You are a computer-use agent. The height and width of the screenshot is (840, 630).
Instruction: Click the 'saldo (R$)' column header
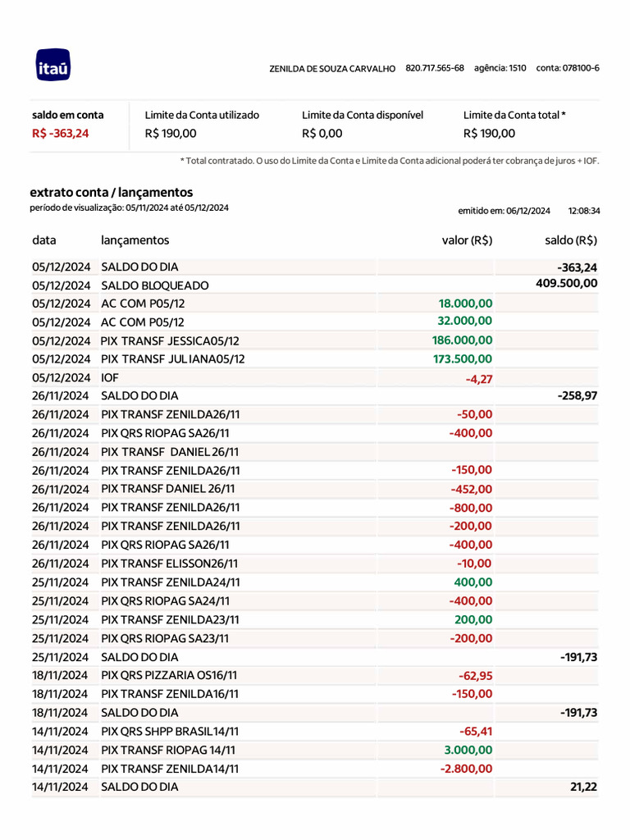[571, 240]
